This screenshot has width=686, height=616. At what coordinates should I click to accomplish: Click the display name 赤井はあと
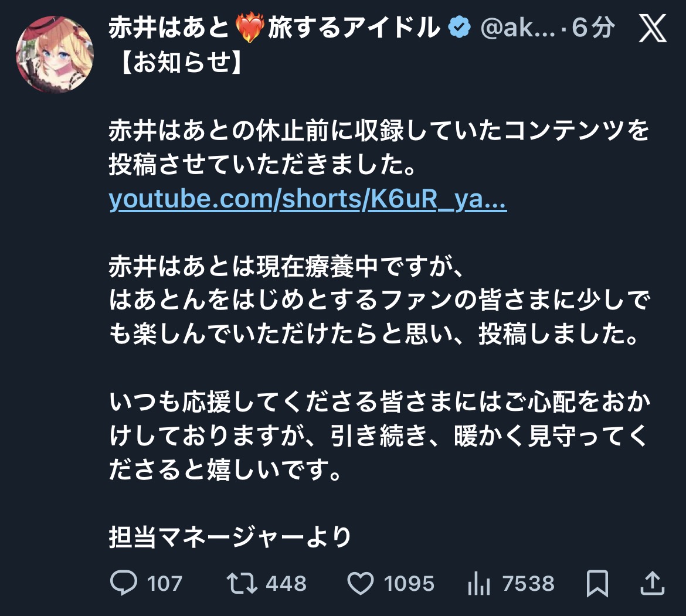click(x=169, y=28)
